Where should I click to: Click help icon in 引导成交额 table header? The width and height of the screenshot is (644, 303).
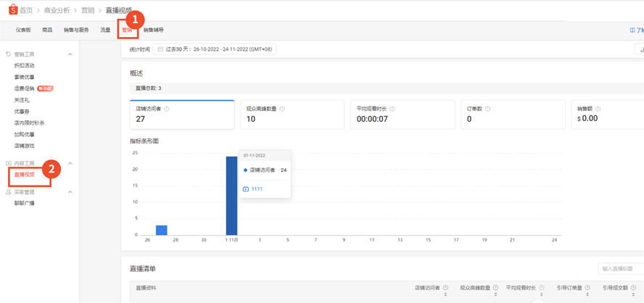(634, 288)
